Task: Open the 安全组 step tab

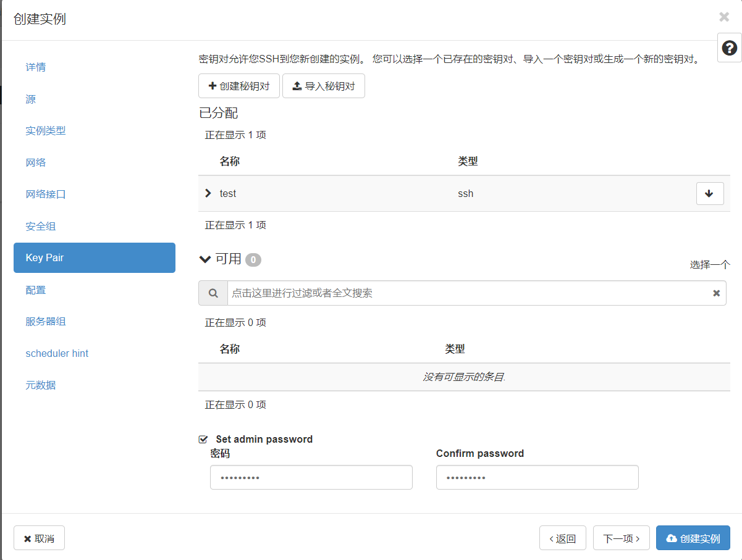Action: click(x=95, y=226)
